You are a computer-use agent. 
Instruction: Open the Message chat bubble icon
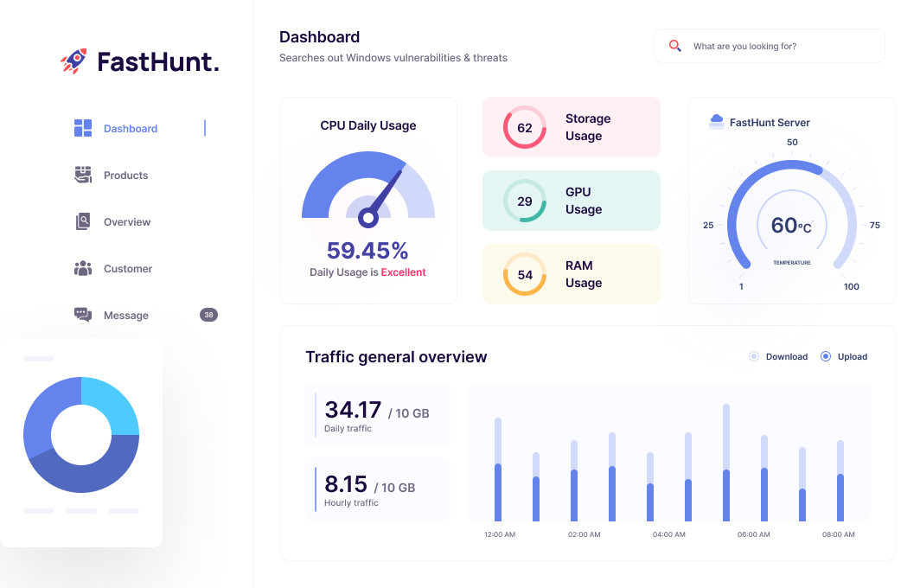click(82, 315)
